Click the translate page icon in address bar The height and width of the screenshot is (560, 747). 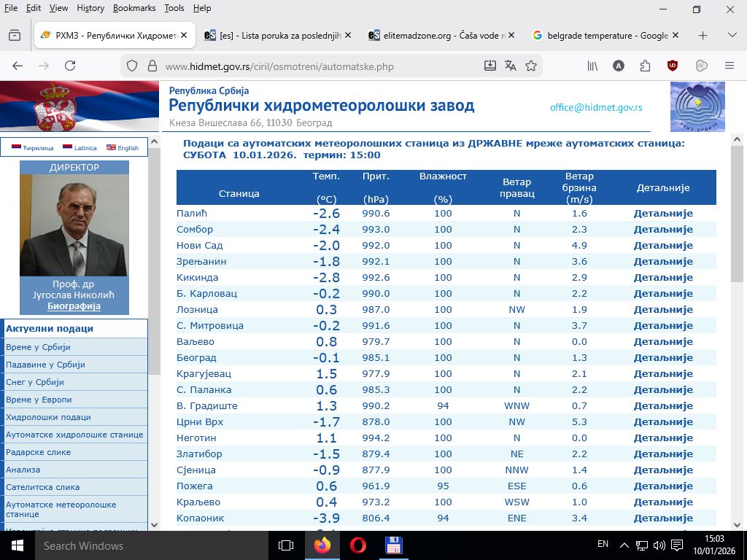[x=511, y=66]
